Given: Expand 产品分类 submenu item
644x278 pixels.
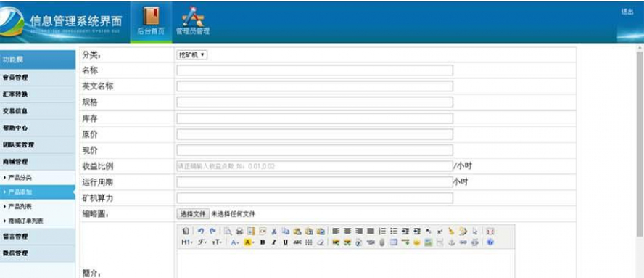Looking at the screenshot, I should tap(20, 178).
